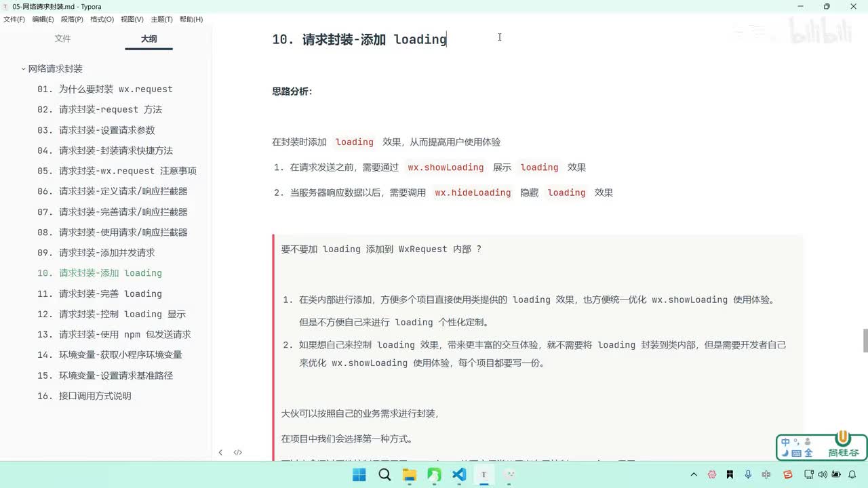The width and height of the screenshot is (868, 488).
Task: Switch to Typora taskbar icon
Action: (484, 474)
